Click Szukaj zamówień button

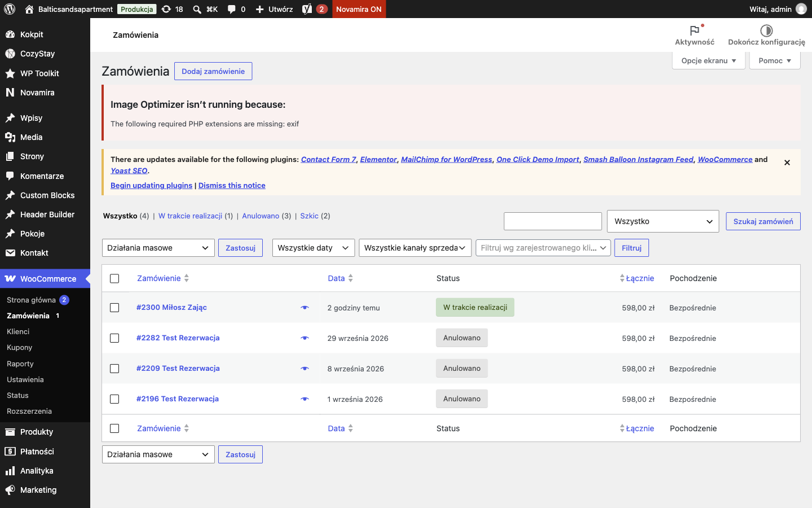(763, 221)
